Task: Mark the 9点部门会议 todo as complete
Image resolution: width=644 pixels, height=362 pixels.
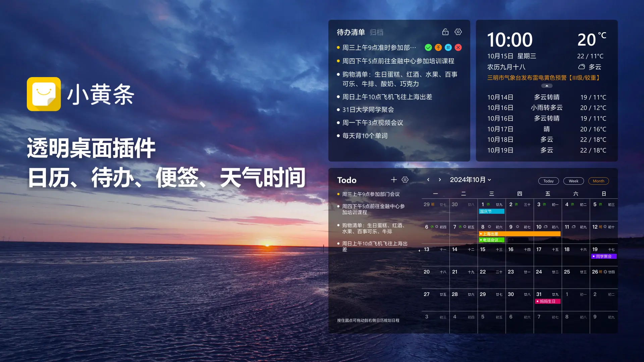Action: pyautogui.click(x=428, y=48)
